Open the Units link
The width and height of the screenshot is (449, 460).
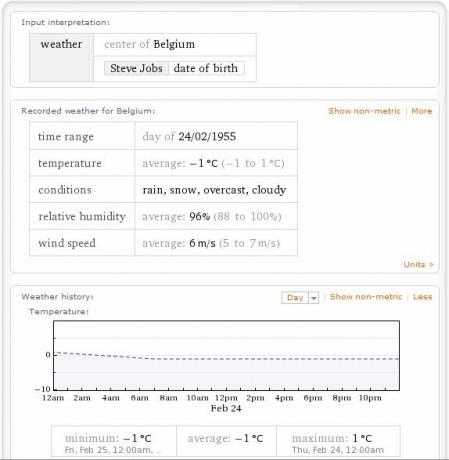pos(418,264)
